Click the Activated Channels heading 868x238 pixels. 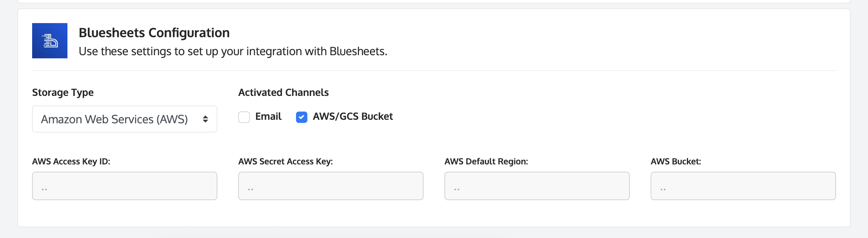pyautogui.click(x=283, y=92)
